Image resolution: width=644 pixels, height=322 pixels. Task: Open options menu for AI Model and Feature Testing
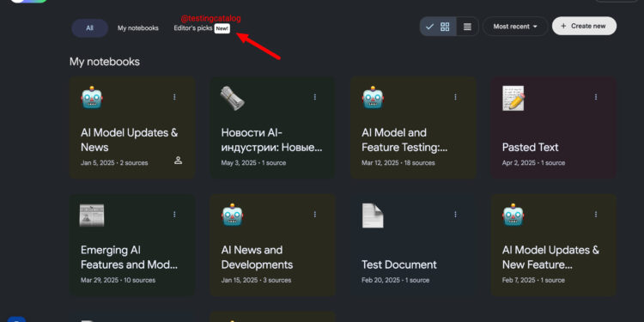click(x=455, y=97)
